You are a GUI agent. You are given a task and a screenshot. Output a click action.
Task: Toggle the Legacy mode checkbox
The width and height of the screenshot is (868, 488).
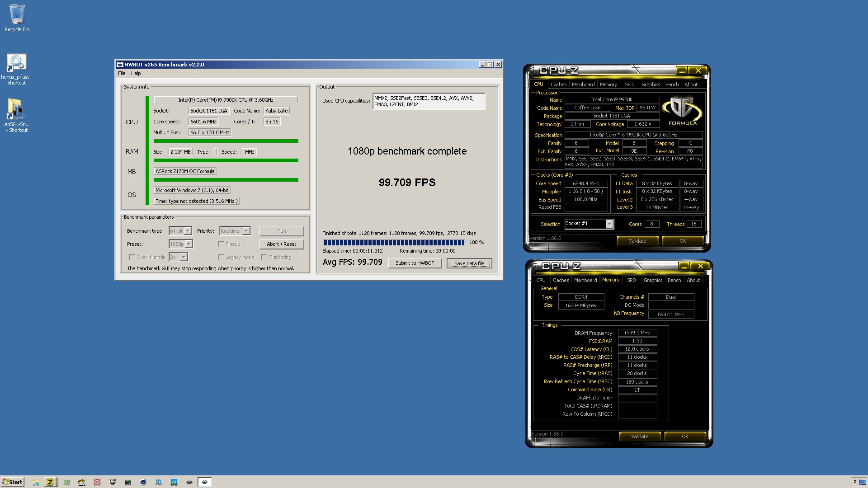221,257
